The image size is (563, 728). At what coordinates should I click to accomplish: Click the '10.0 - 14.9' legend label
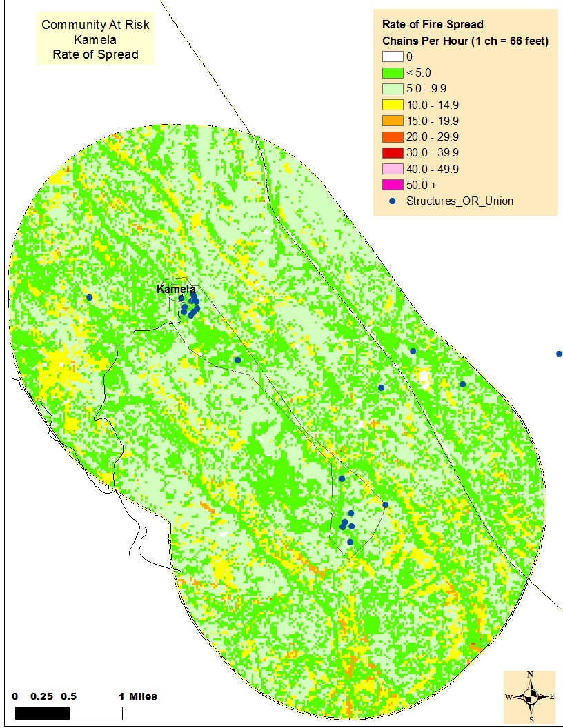click(433, 105)
